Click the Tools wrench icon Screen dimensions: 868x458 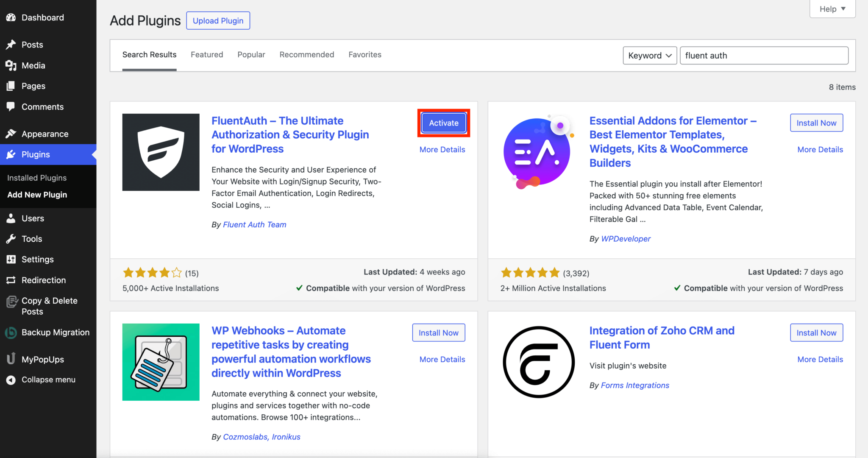click(x=11, y=239)
